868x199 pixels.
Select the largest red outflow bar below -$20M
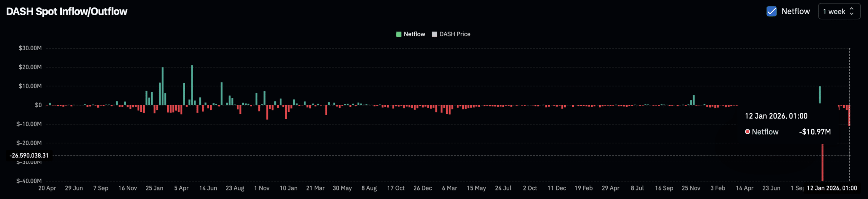point(822,162)
